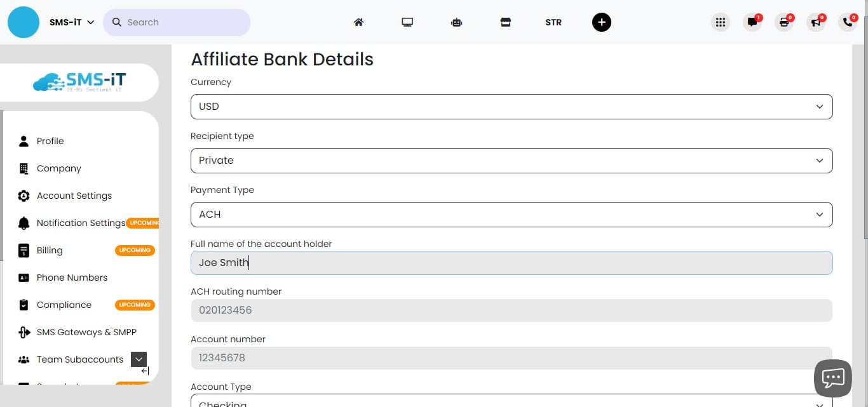Go to the Home icon in top navigation
This screenshot has height=407, width=868.
[358, 22]
